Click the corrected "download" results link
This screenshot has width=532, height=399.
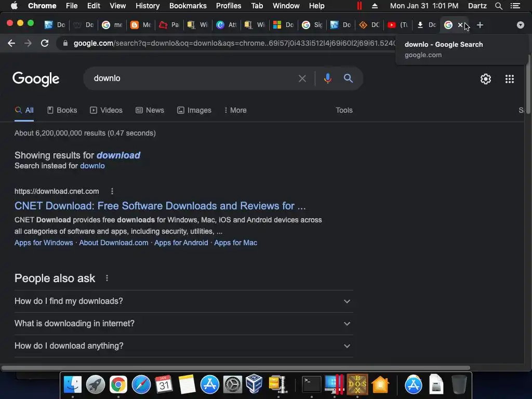coord(118,155)
